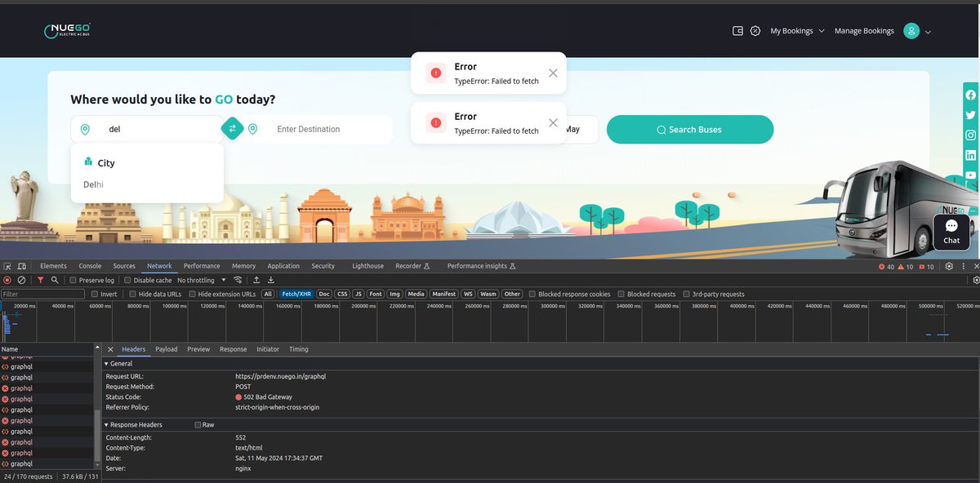Viewport: 980px width, 483px height.
Task: Swap source and destination with the diamond arrows icon
Action: pos(233,128)
